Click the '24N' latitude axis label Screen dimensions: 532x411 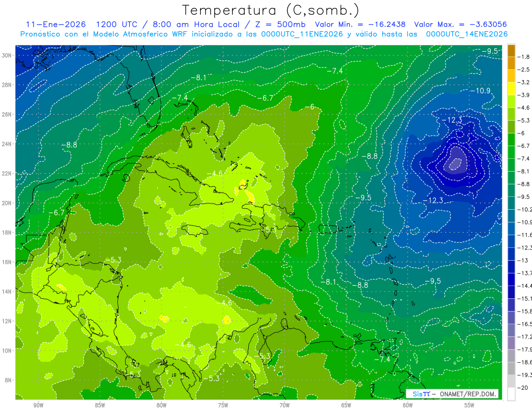pyautogui.click(x=8, y=144)
